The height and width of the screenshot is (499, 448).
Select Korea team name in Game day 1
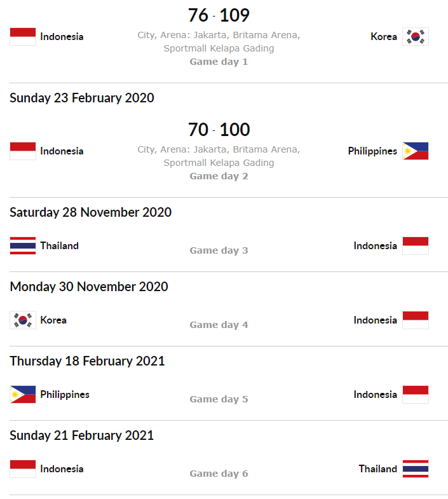(x=384, y=37)
